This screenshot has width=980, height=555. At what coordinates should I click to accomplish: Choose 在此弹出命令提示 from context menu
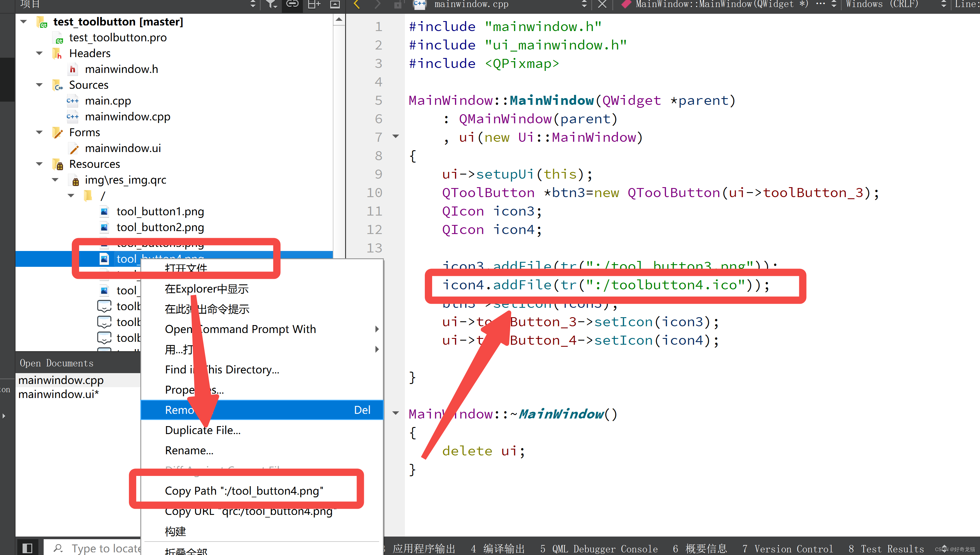pos(262,309)
